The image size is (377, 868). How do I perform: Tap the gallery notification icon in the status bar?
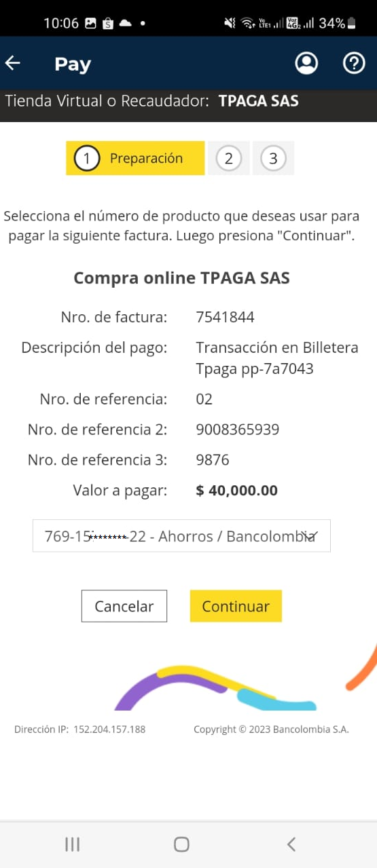point(90,23)
